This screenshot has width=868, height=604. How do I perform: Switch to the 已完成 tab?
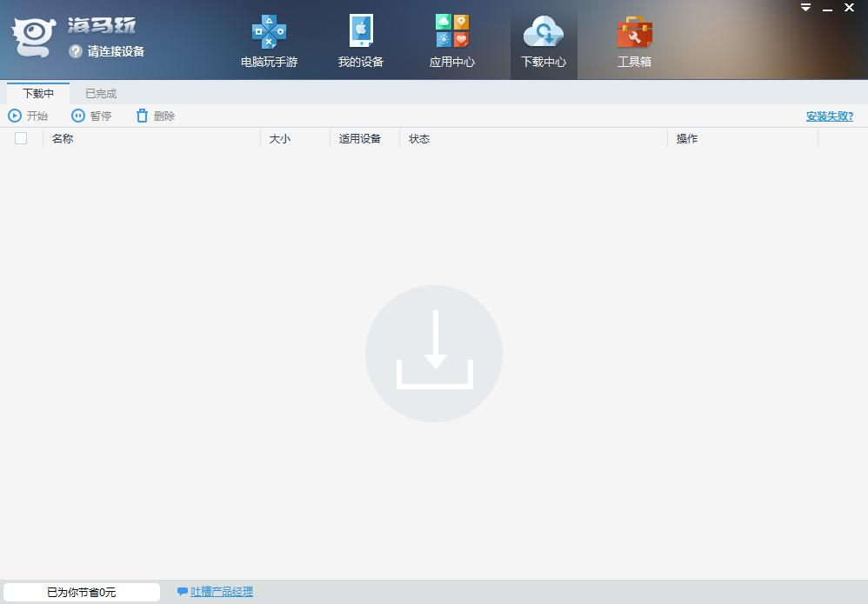tap(101, 93)
